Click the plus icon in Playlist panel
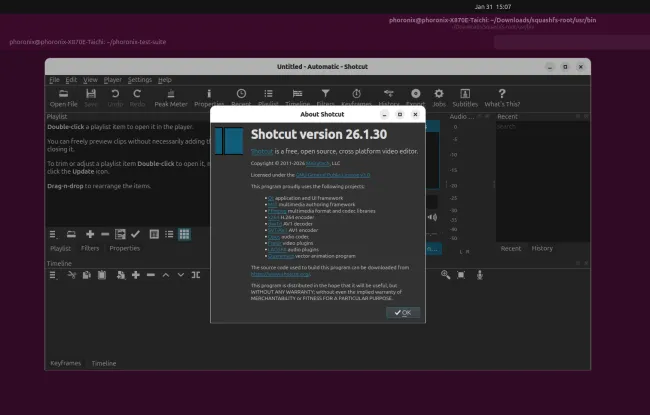The height and width of the screenshot is (415, 650). pyautogui.click(x=90, y=235)
